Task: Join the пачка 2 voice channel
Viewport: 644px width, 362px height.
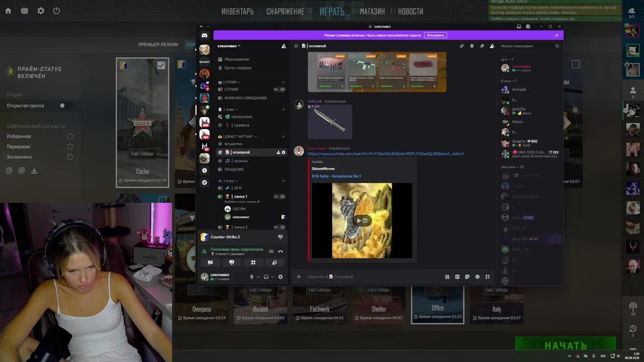Action: (252, 227)
